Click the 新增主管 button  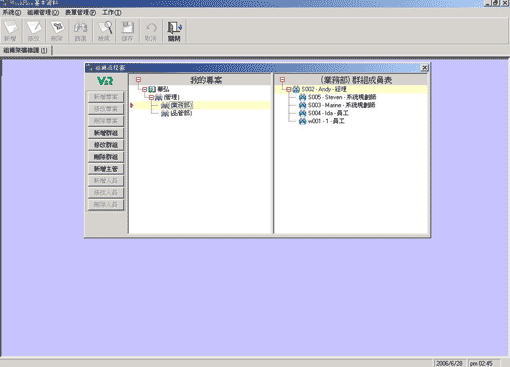[x=106, y=169]
